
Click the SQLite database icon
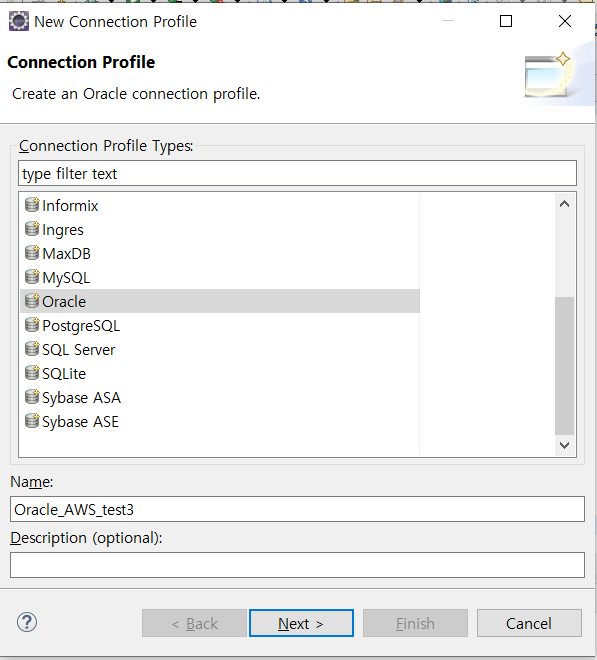(32, 373)
